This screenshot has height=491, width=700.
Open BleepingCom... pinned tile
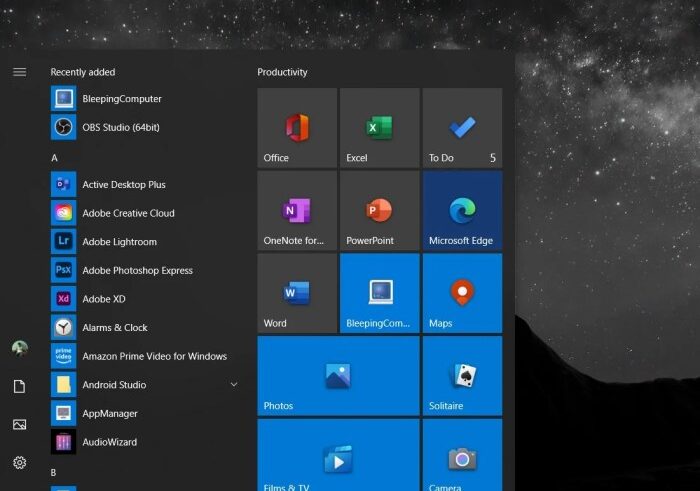[379, 293]
